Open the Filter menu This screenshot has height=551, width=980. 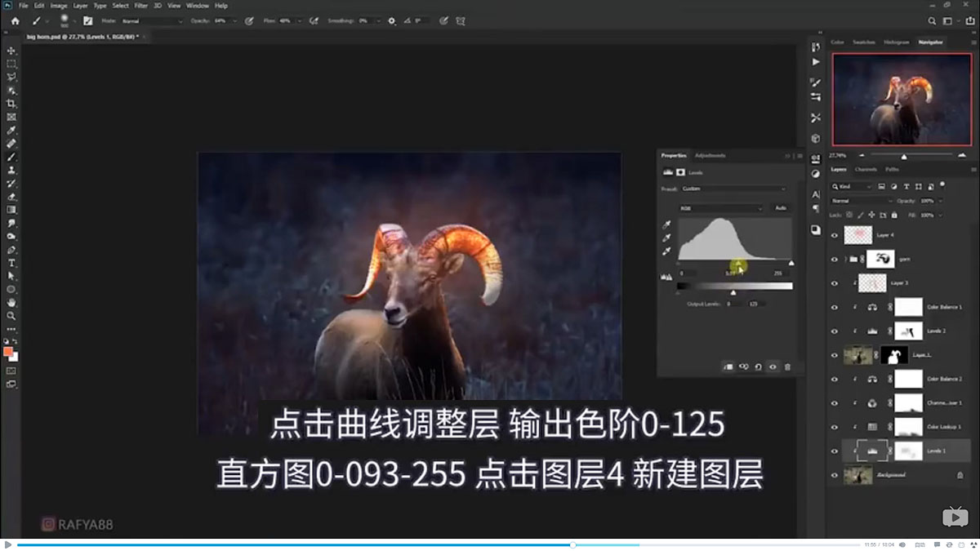pyautogui.click(x=142, y=5)
